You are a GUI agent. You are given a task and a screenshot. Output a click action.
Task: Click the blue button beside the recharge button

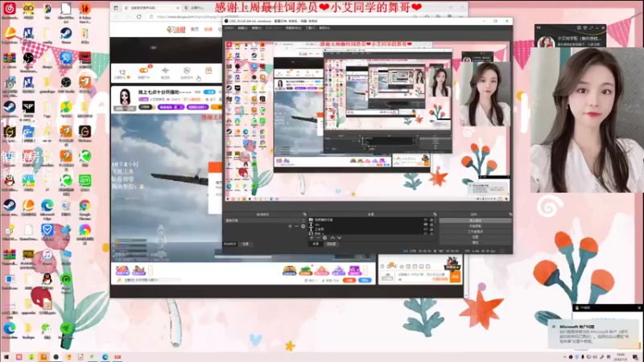365,280
